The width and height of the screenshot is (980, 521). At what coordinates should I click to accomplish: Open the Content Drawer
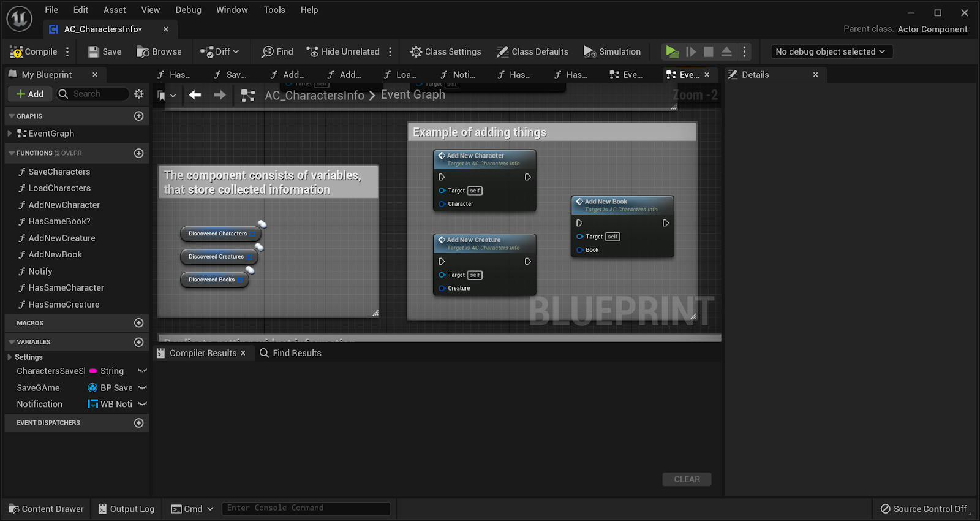[x=47, y=509]
